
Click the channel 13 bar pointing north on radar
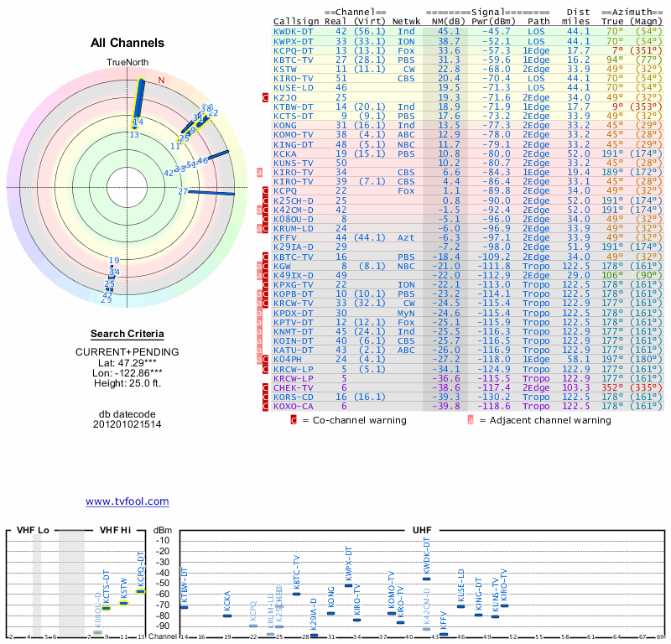(x=139, y=101)
